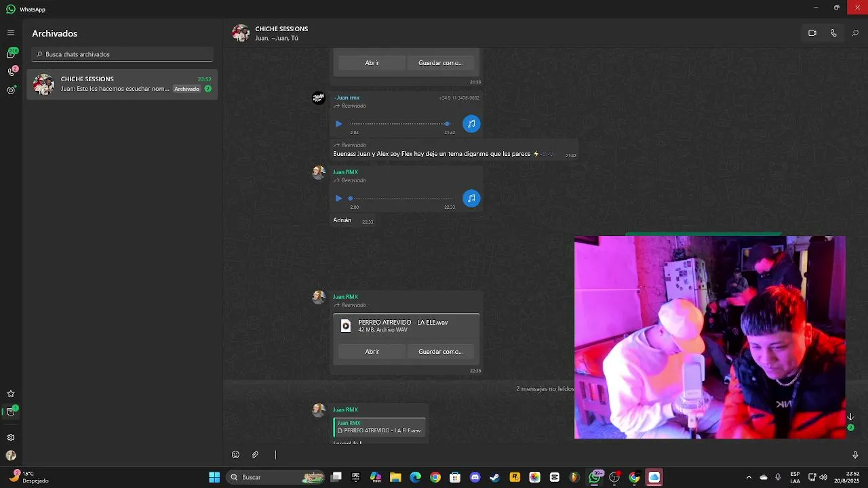
Task: Open the CHICHE SESSIONS archived chat row
Action: click(122, 84)
